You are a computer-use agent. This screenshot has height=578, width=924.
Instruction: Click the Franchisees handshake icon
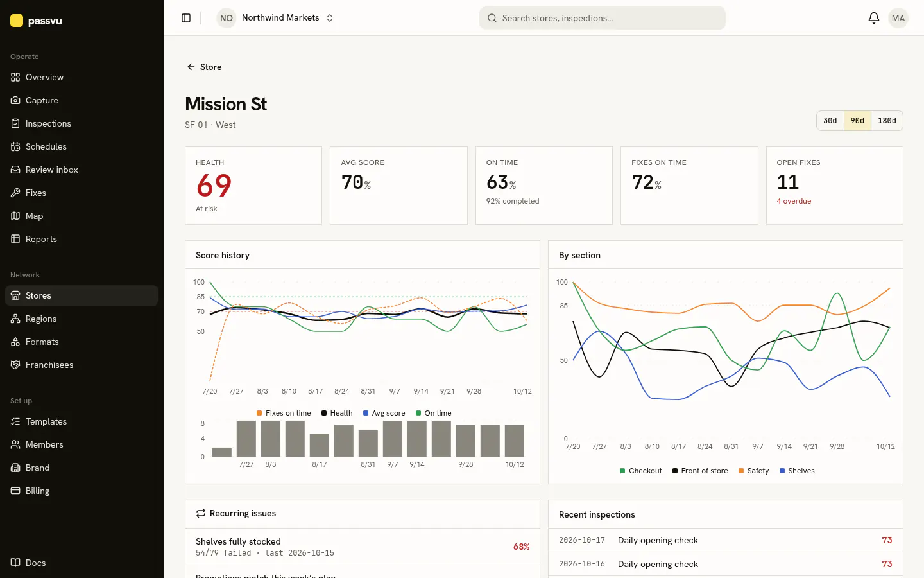pos(15,365)
